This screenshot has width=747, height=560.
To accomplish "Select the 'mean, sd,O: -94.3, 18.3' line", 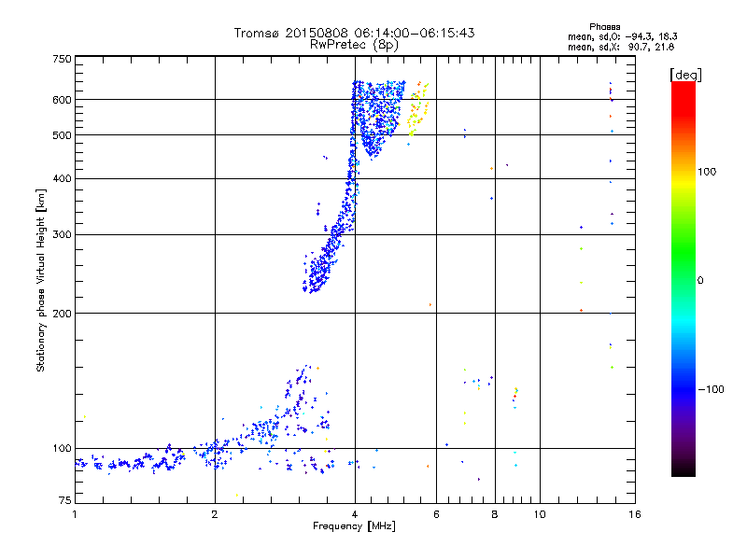I will (x=622, y=36).
